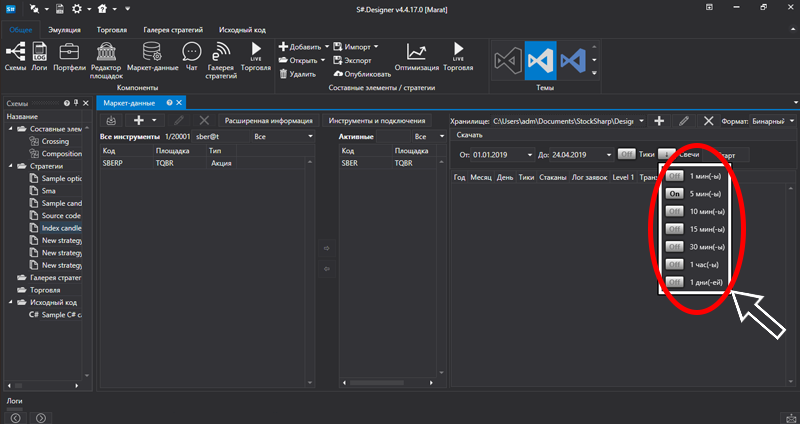
Task: Toggle the Тики Off switch
Action: pos(627,154)
